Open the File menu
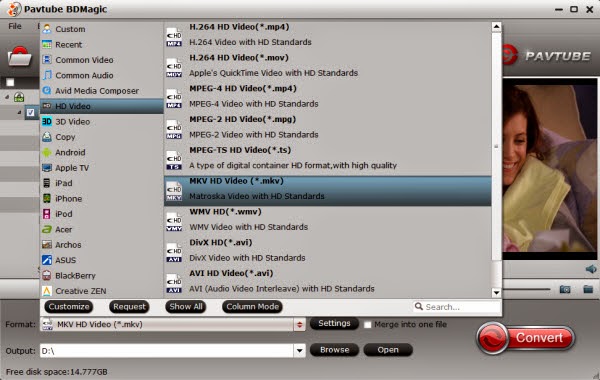Image resolution: width=600 pixels, height=380 pixels. coord(15,26)
